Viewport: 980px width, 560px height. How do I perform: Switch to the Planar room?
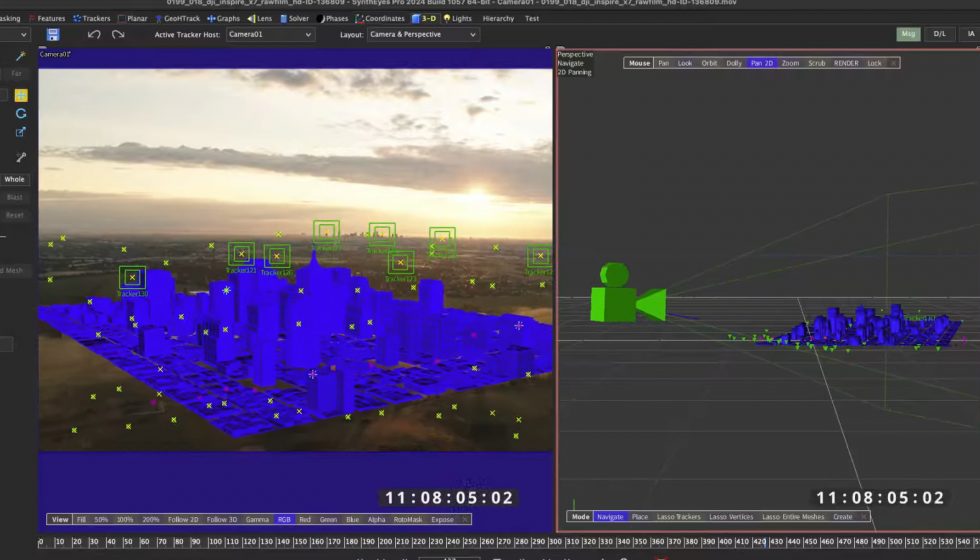(x=132, y=18)
